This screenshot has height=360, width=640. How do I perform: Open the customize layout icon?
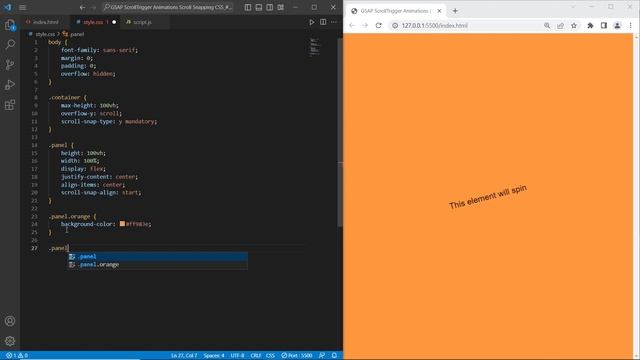point(281,7)
